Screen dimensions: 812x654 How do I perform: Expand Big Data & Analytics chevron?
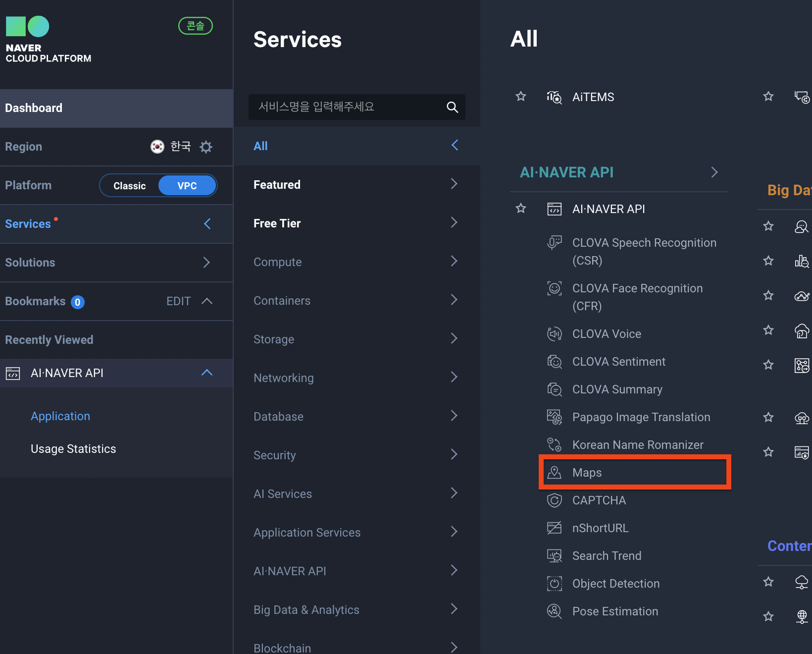click(454, 609)
